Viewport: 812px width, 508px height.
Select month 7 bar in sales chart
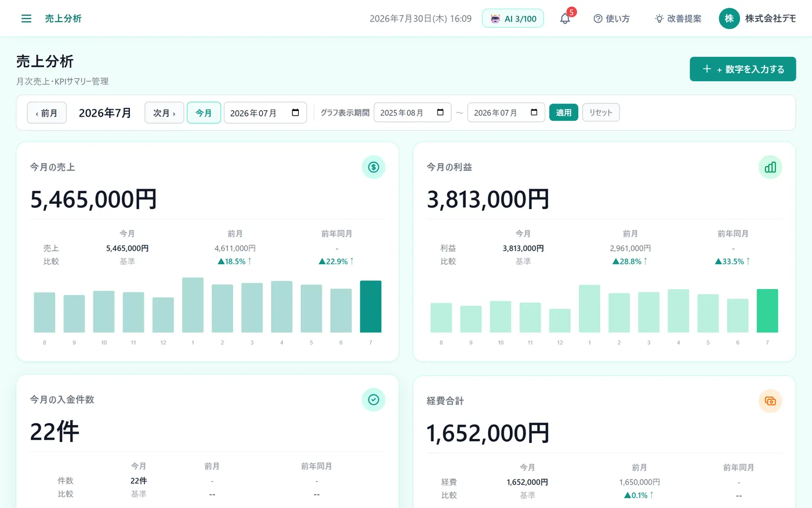click(371, 307)
